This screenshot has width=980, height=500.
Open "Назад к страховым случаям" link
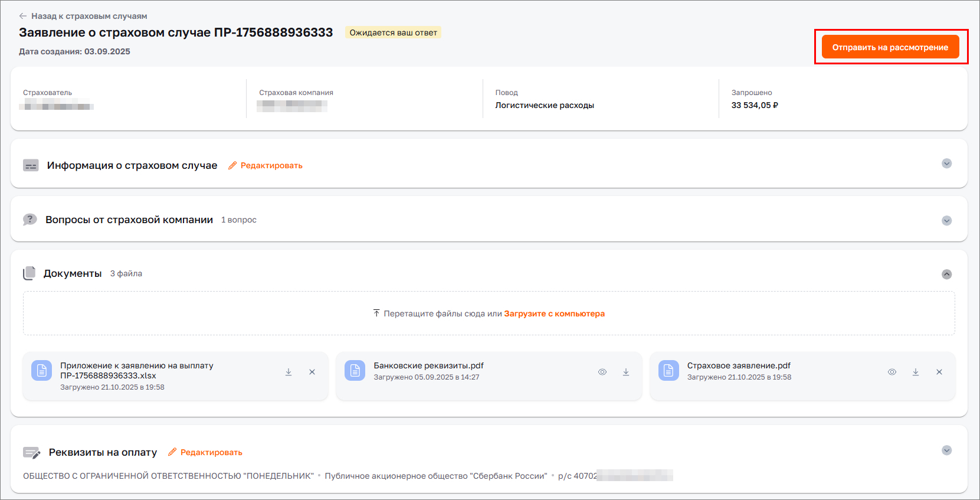click(89, 16)
